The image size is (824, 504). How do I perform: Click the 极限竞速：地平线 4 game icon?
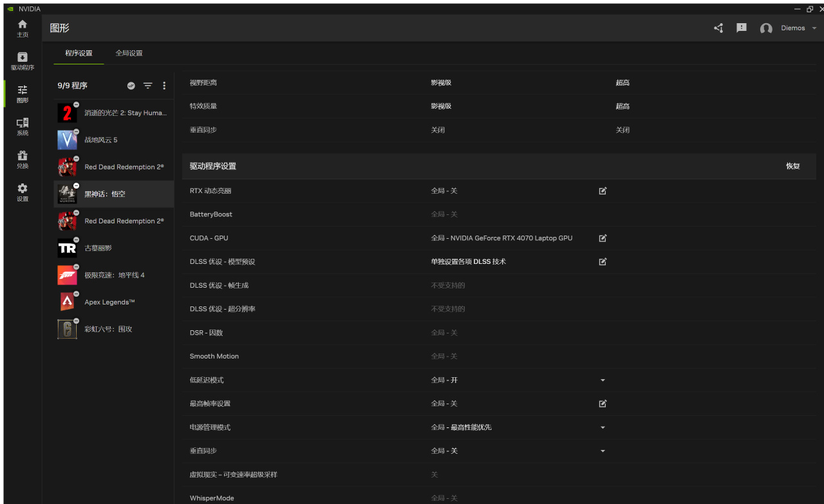click(67, 275)
